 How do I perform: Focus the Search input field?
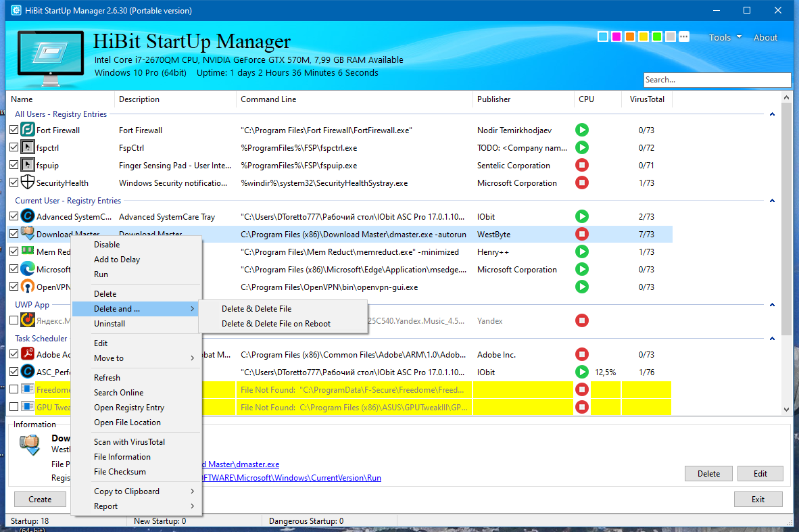pos(717,80)
